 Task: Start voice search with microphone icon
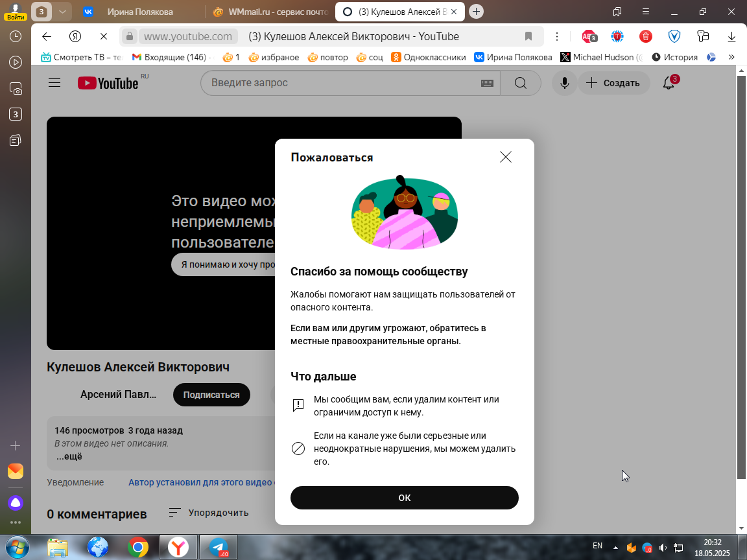click(x=565, y=83)
